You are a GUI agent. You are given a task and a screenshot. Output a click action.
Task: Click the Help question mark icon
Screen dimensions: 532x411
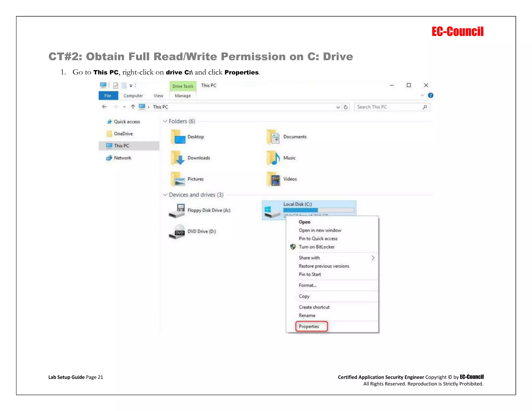point(430,96)
